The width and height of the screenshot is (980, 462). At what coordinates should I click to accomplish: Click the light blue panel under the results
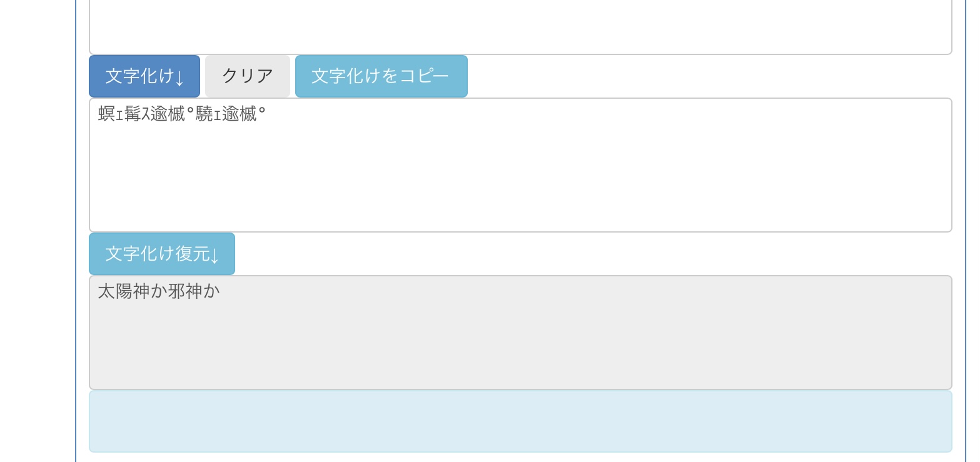pos(520,421)
